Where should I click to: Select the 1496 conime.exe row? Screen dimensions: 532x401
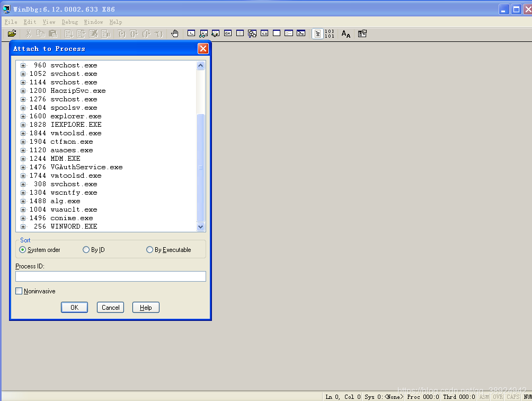(61, 218)
